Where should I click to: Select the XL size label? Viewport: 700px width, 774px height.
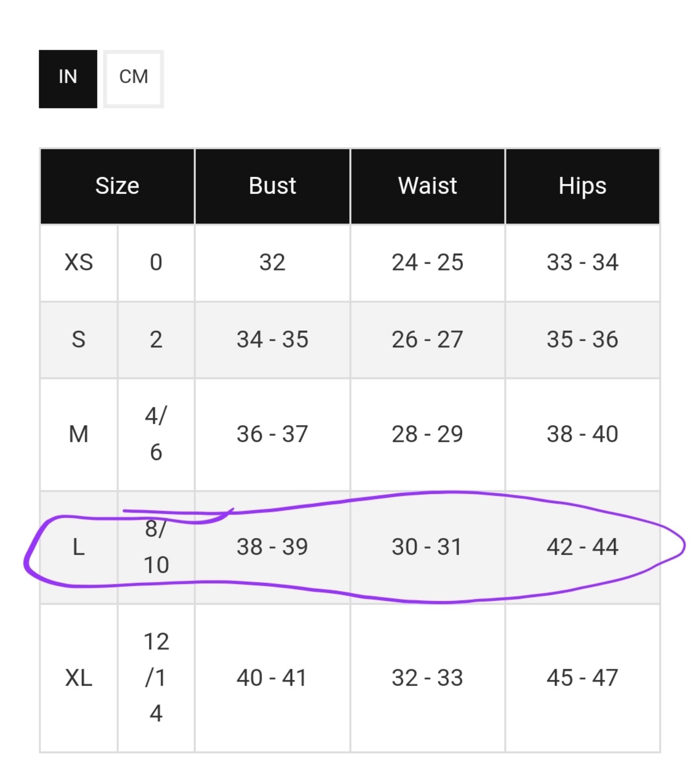click(79, 678)
